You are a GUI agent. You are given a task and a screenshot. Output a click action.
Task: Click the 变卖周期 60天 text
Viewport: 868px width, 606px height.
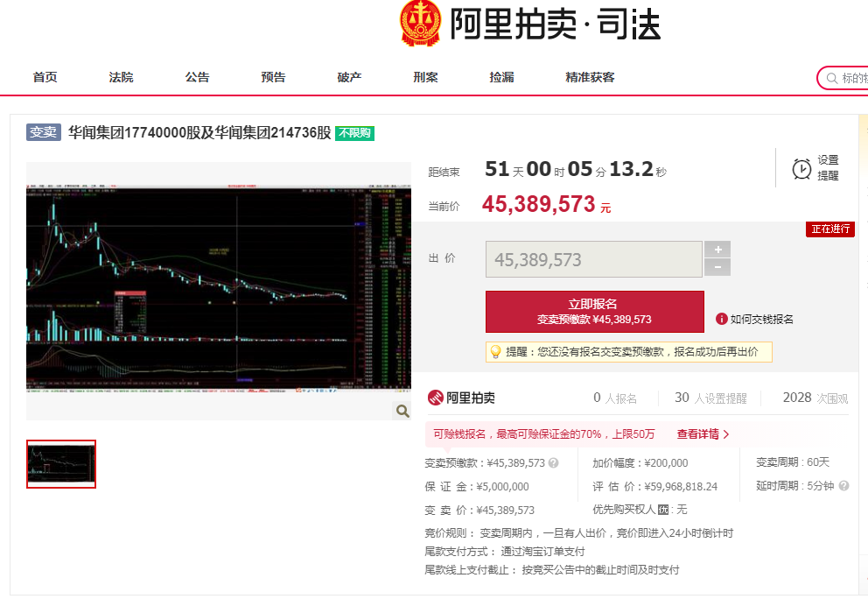(x=793, y=462)
